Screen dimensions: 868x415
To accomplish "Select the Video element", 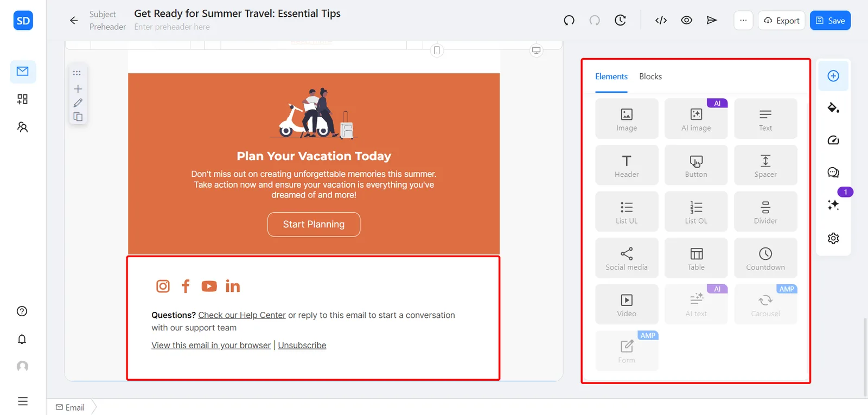I will coord(627,304).
